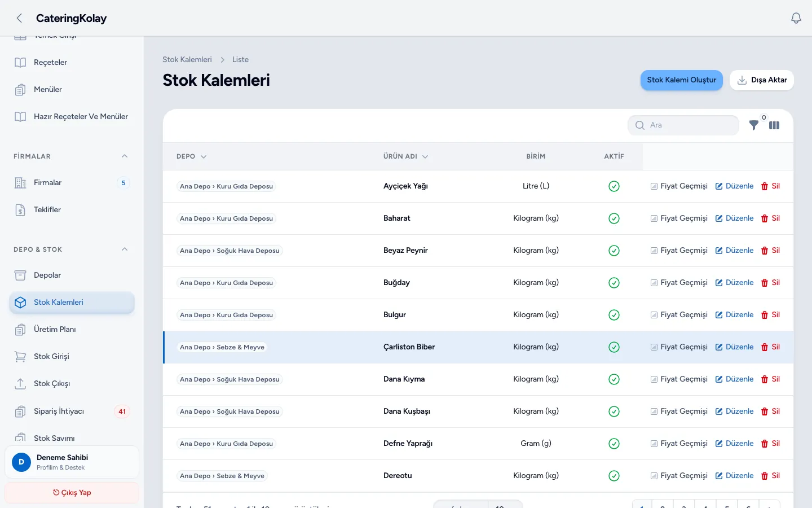Click Sil on the Beyaz Peynir row
This screenshot has width=812, height=508.
[770, 251]
